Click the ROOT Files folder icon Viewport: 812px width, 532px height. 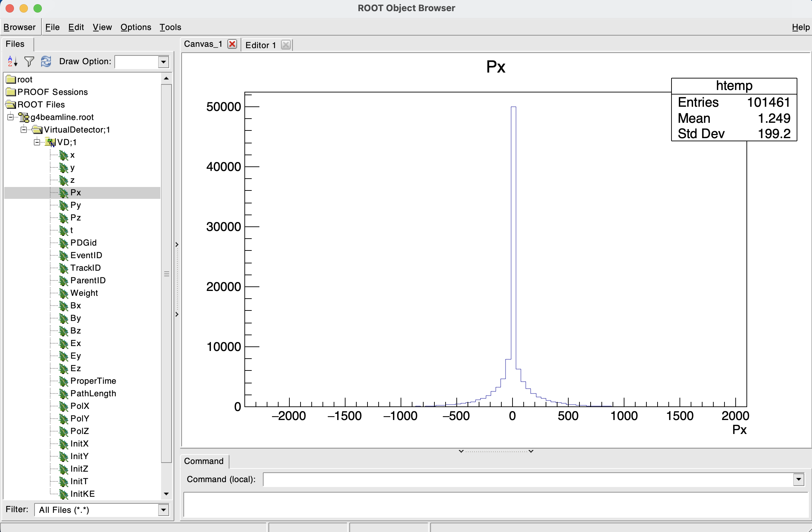(x=11, y=104)
